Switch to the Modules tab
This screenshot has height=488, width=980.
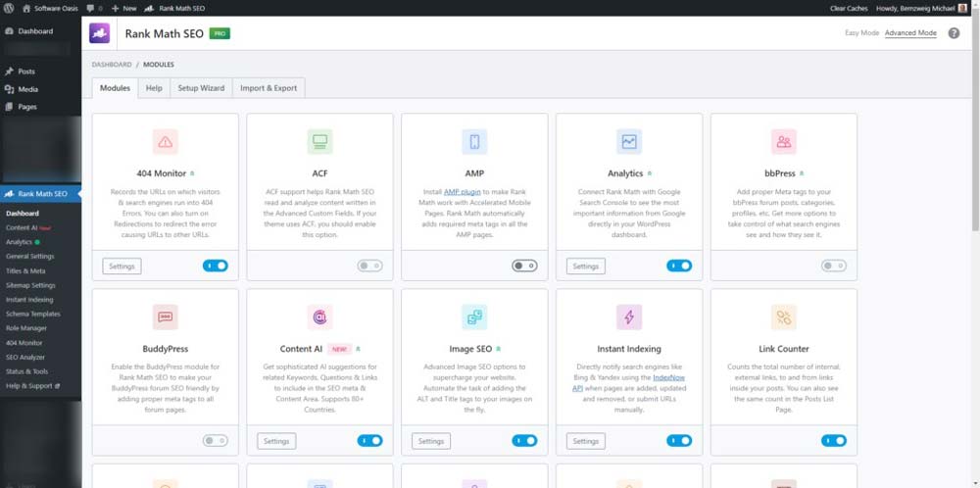pos(115,88)
